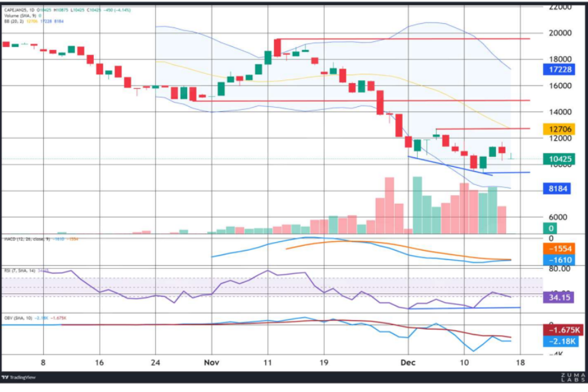Click the 20000 price axis label

560,33
